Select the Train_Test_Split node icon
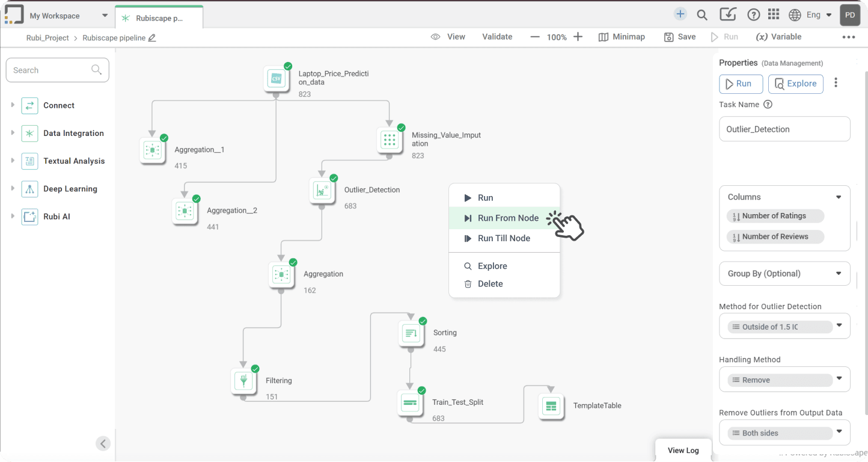 click(x=410, y=402)
